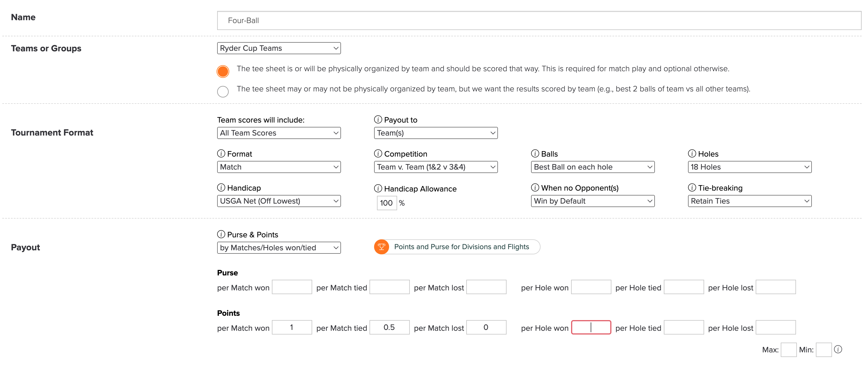
Task: Click Purse per Match won field
Action: point(292,287)
